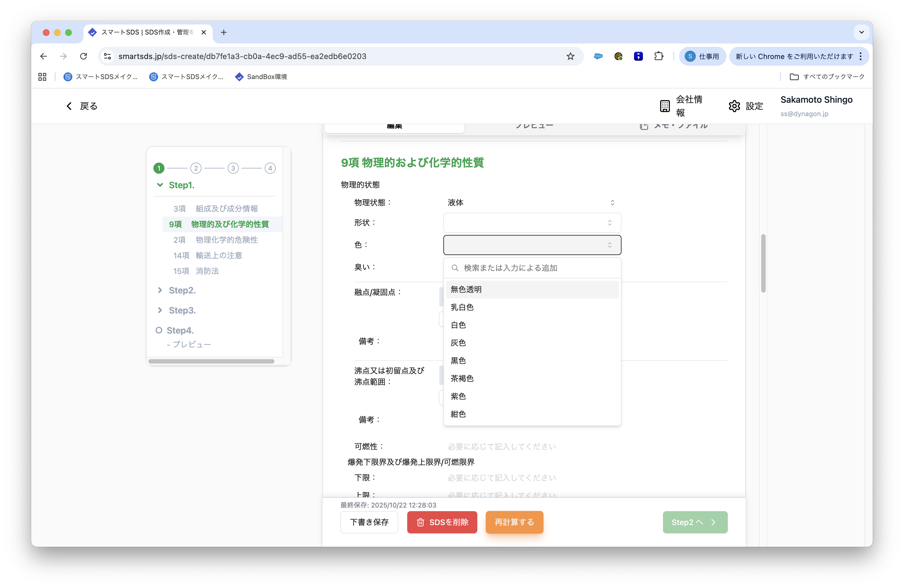
Task: Collapse the Step1 section
Action: click(x=160, y=185)
